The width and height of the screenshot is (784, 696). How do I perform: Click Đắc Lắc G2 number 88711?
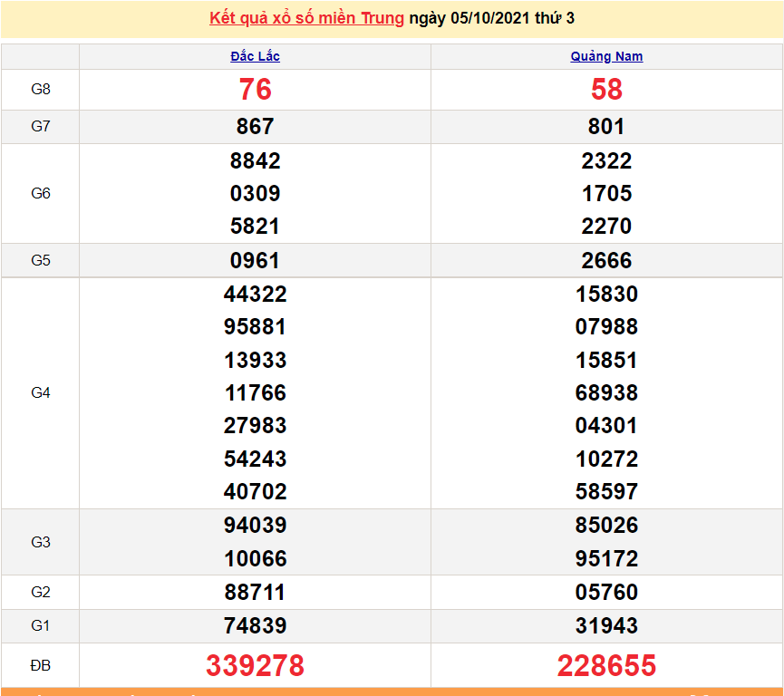[256, 592]
